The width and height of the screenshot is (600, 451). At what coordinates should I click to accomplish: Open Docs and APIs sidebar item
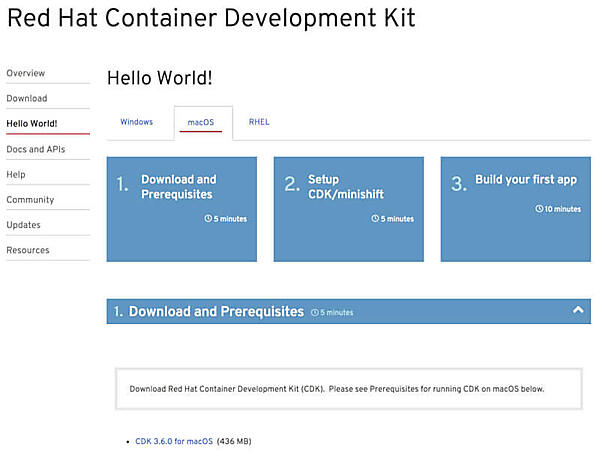point(38,149)
